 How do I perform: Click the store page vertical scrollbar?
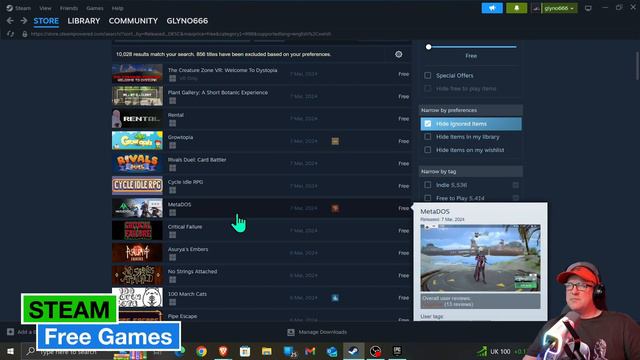pyautogui.click(x=637, y=65)
